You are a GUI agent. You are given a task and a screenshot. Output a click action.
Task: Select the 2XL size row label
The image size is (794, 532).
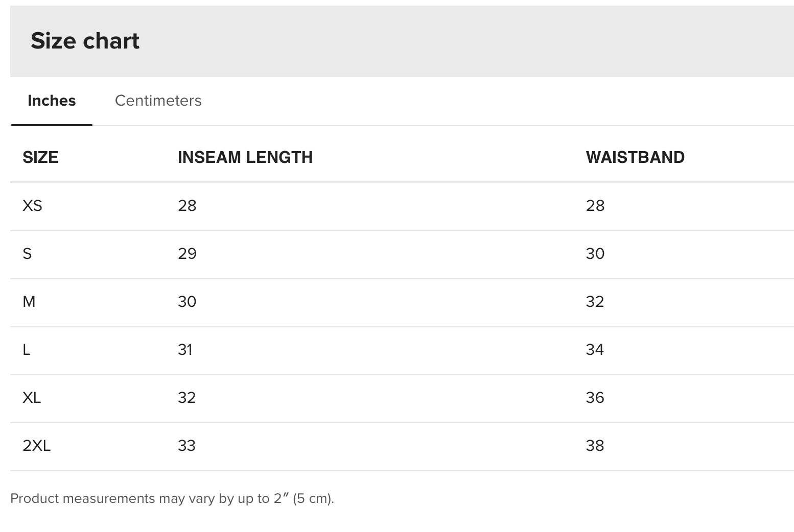[x=37, y=446]
